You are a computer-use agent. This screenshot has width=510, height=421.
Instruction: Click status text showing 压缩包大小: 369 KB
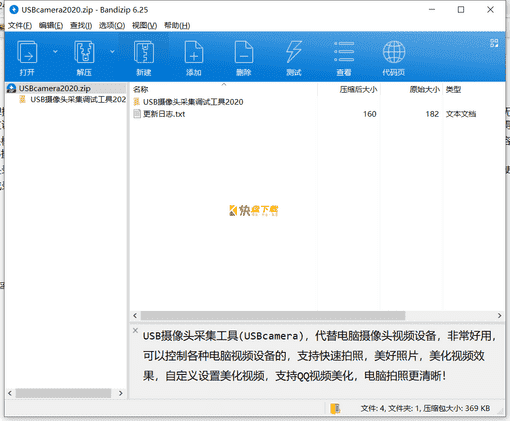pos(456,408)
